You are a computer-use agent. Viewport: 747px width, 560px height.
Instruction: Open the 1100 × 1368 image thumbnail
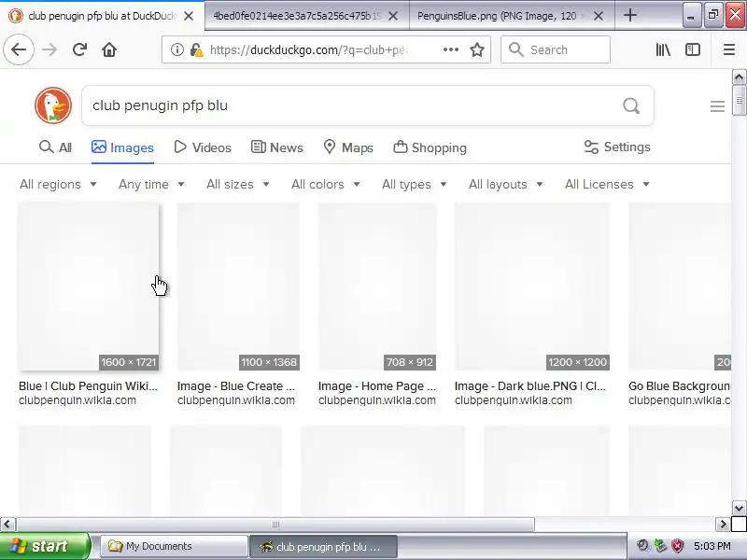click(x=238, y=287)
